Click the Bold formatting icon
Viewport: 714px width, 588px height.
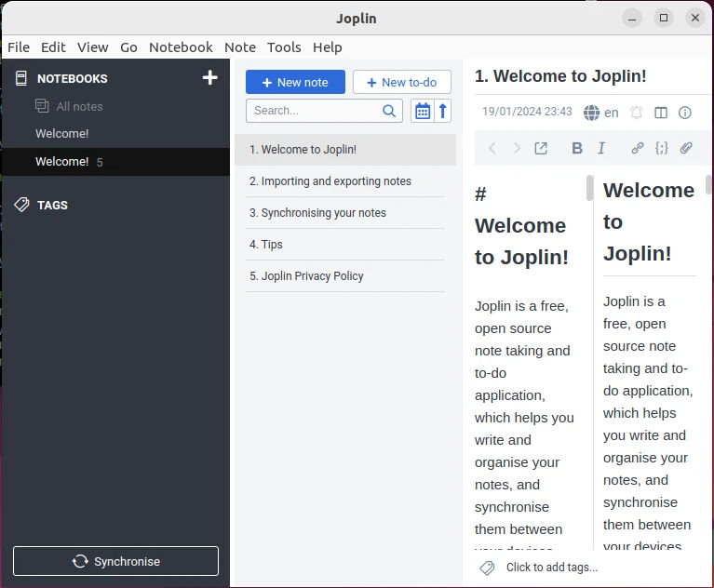(576, 148)
